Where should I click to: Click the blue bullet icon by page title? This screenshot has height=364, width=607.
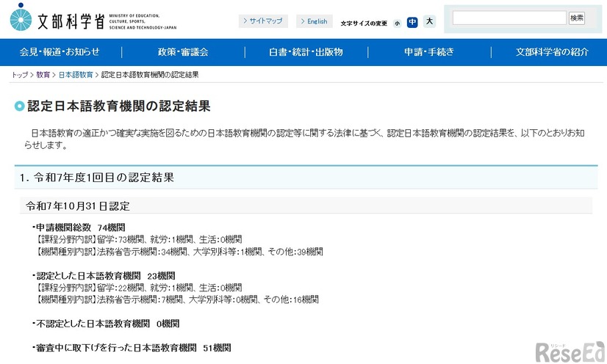19,107
